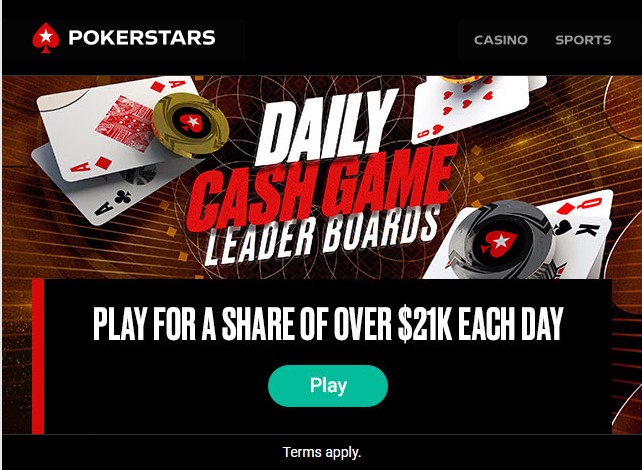Viewport: 642px width, 470px height.
Task: Open the CASINO menu link
Action: point(501,40)
